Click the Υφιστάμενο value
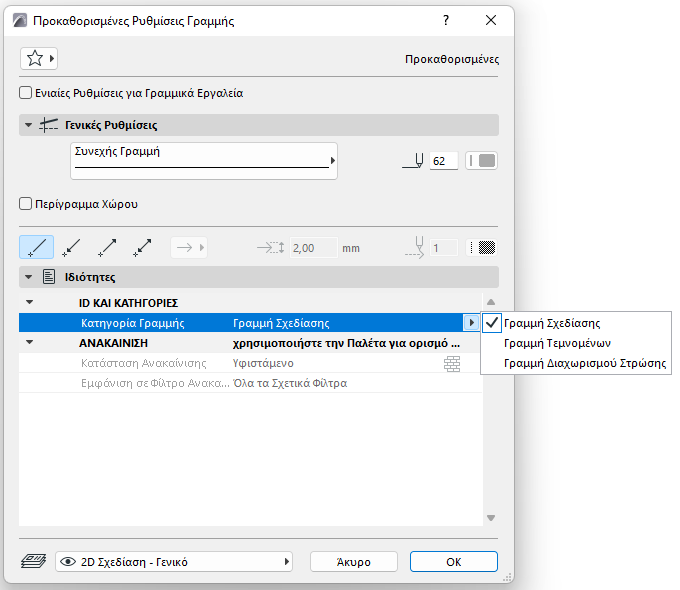Image resolution: width=680 pixels, height=590 pixels. pyautogui.click(x=263, y=363)
